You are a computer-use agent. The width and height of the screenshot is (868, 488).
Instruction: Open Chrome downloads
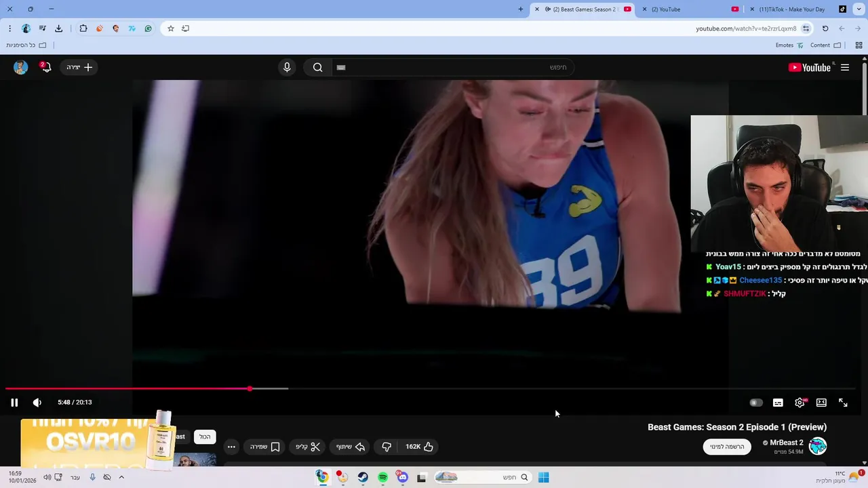tap(58, 28)
